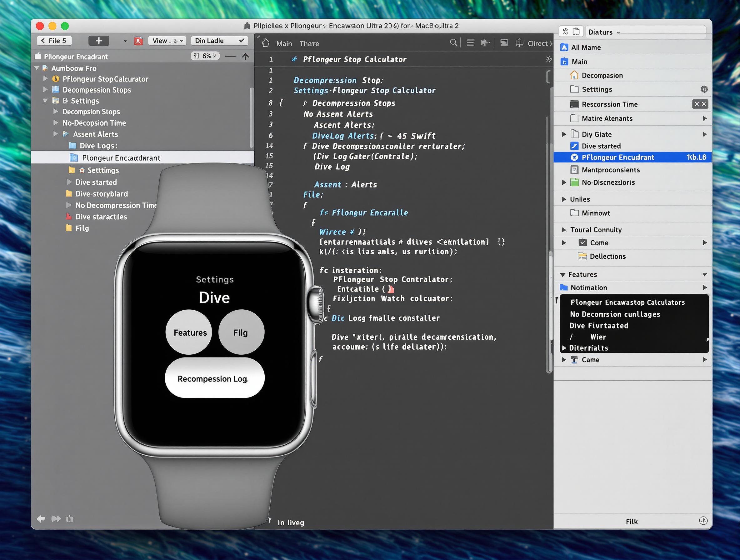
Task: Click the Dive started icon in the right panel
Action: 574,146
